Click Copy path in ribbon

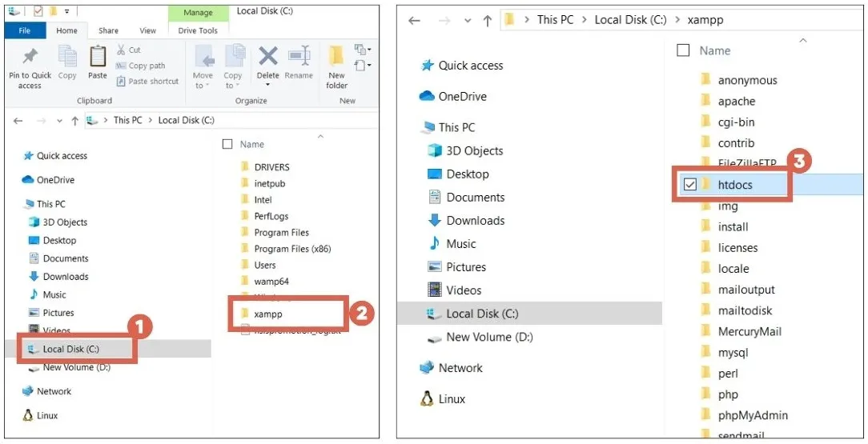(x=141, y=66)
